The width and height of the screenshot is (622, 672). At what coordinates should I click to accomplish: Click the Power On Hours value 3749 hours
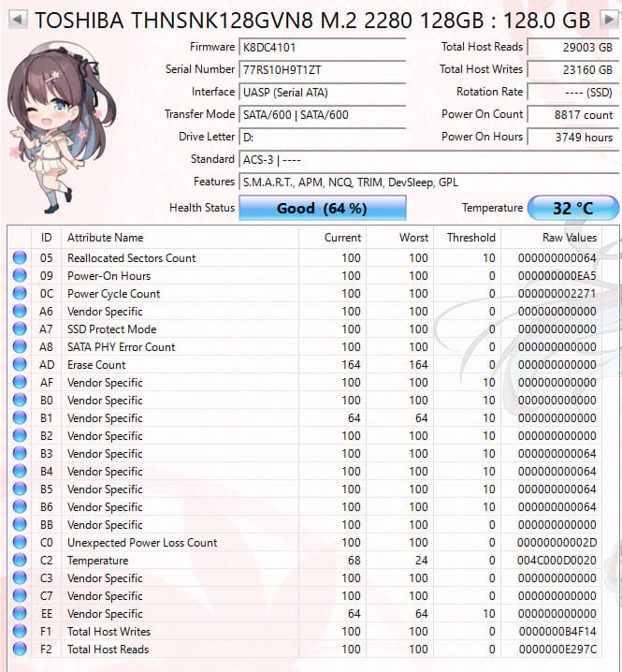pos(573,138)
